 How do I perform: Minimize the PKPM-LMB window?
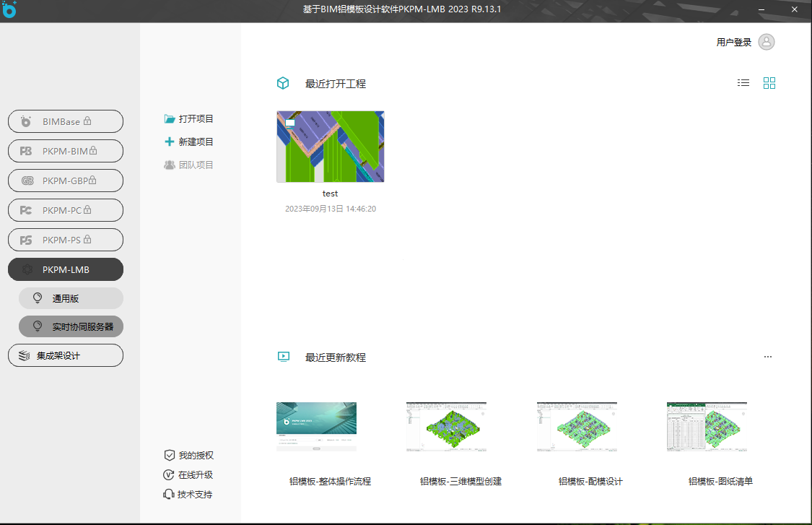click(761, 9)
